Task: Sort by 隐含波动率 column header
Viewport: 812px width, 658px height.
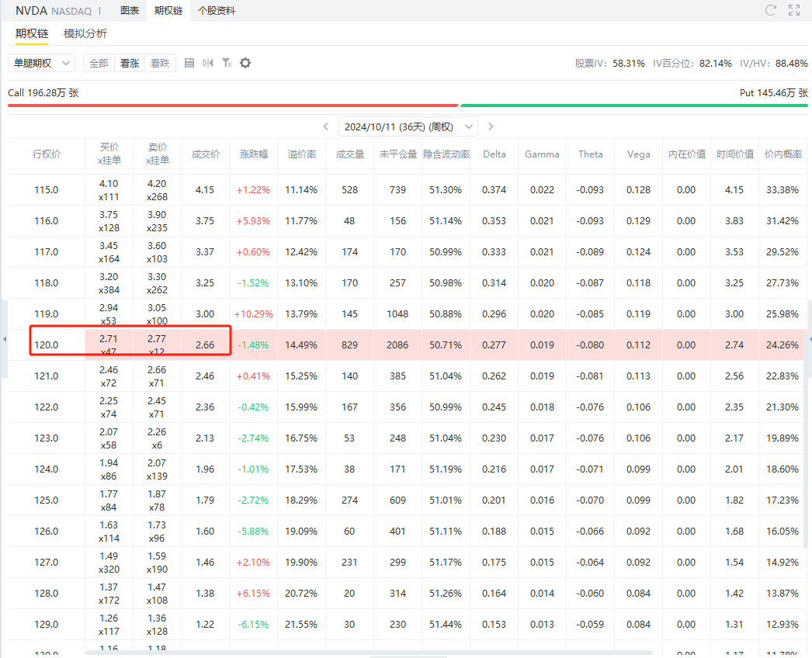Action: click(446, 154)
